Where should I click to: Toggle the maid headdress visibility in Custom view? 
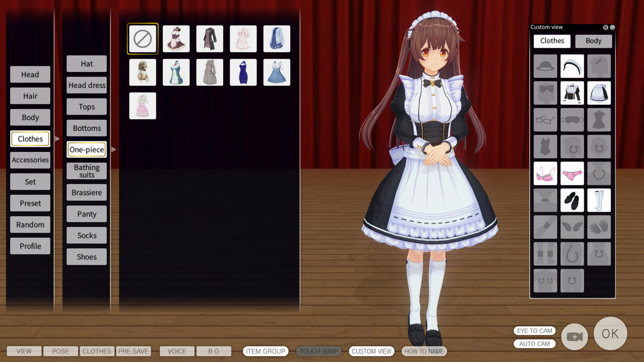[x=572, y=66]
